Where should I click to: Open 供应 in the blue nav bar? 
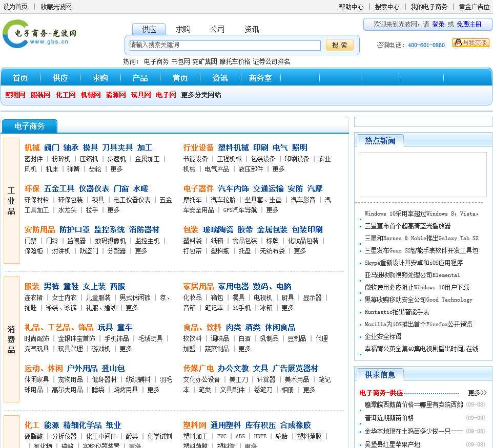60,78
